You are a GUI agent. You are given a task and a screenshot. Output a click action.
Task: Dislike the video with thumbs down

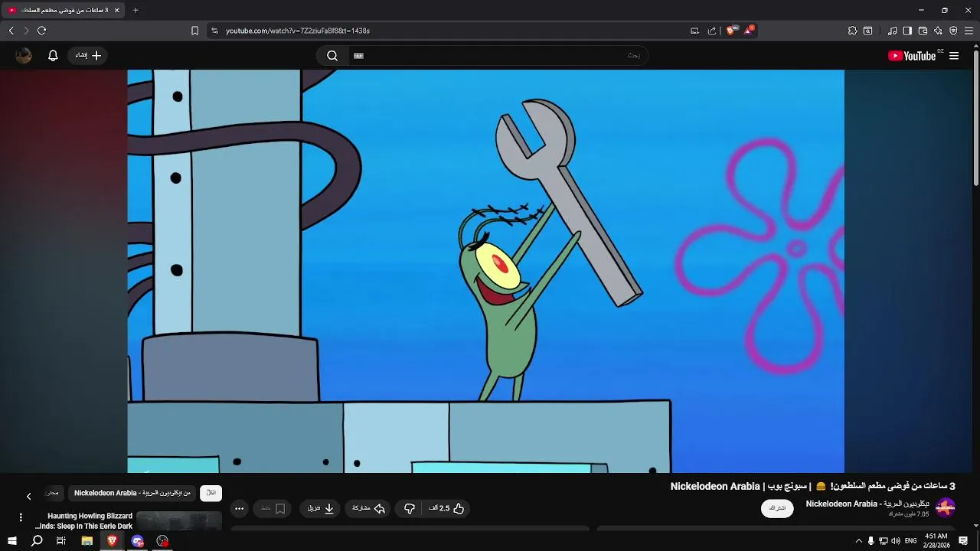tap(410, 508)
